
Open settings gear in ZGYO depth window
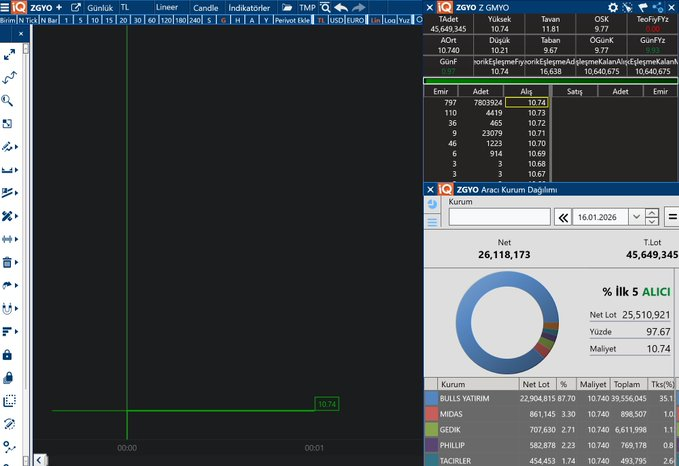click(x=613, y=7)
